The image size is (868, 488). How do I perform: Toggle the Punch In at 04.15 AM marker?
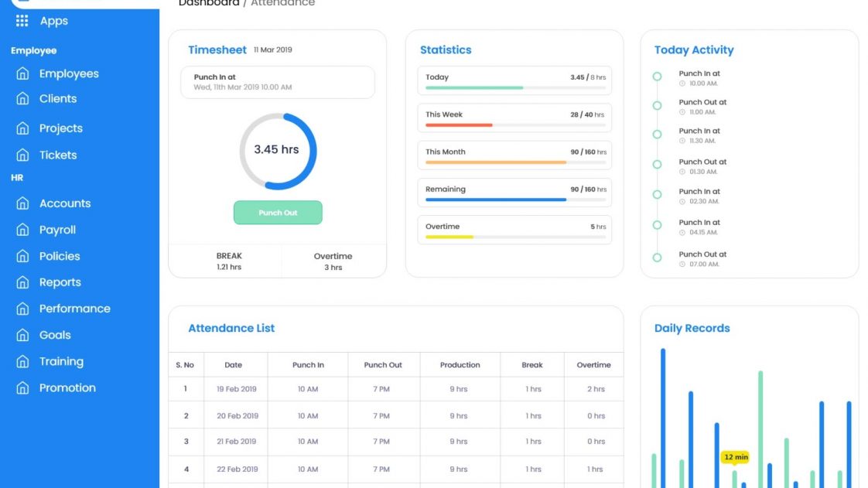pos(657,227)
